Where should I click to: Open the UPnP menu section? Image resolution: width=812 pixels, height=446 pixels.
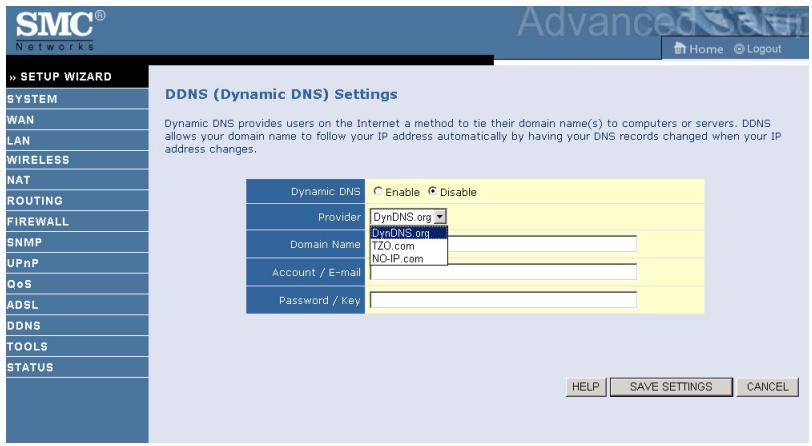(77, 263)
